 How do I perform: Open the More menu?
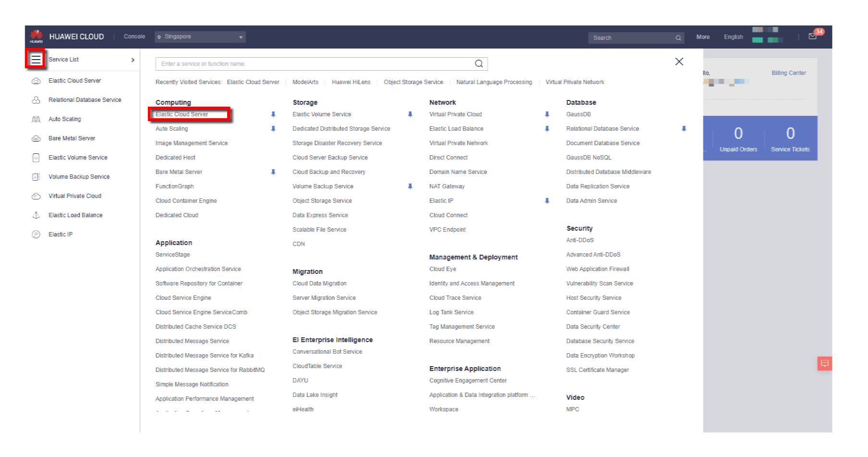703,37
